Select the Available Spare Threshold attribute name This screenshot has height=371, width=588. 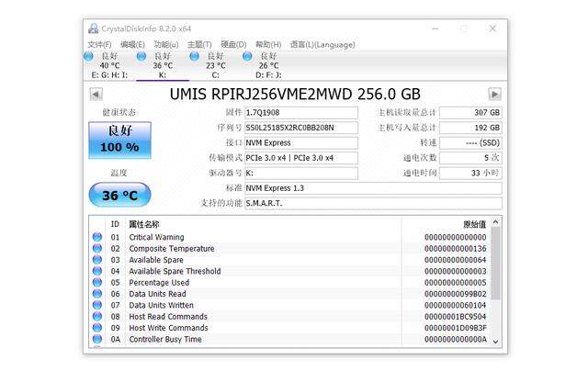(175, 271)
